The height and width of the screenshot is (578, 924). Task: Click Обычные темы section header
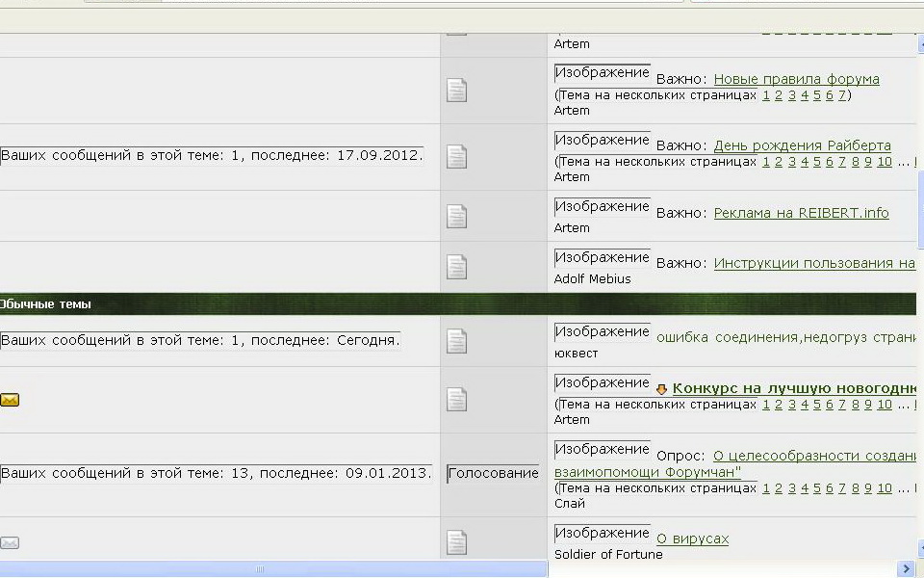click(x=458, y=303)
